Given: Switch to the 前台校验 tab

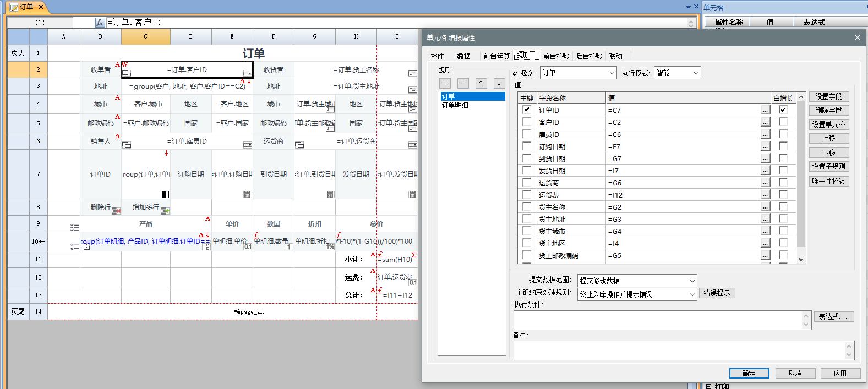Looking at the screenshot, I should click(556, 56).
